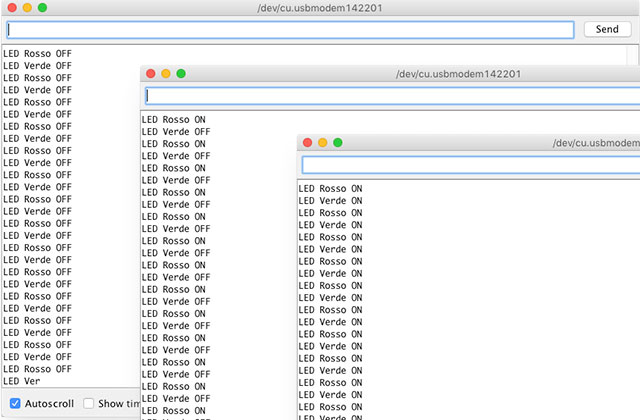Enable the Show timestamp checkbox
Screen dimensions: 640x420
coord(89,403)
